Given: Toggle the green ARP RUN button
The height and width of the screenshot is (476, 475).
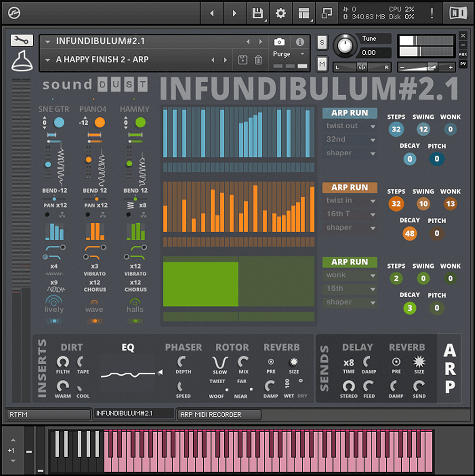Looking at the screenshot, I should [x=349, y=262].
